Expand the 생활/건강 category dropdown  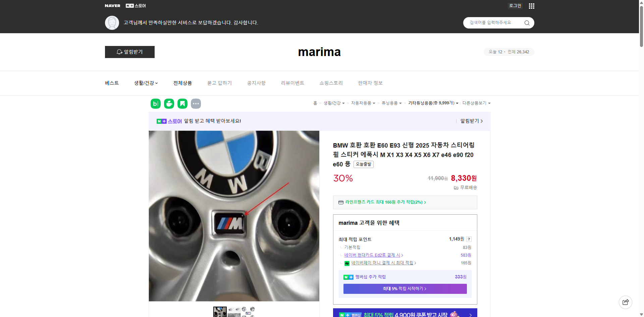145,83
